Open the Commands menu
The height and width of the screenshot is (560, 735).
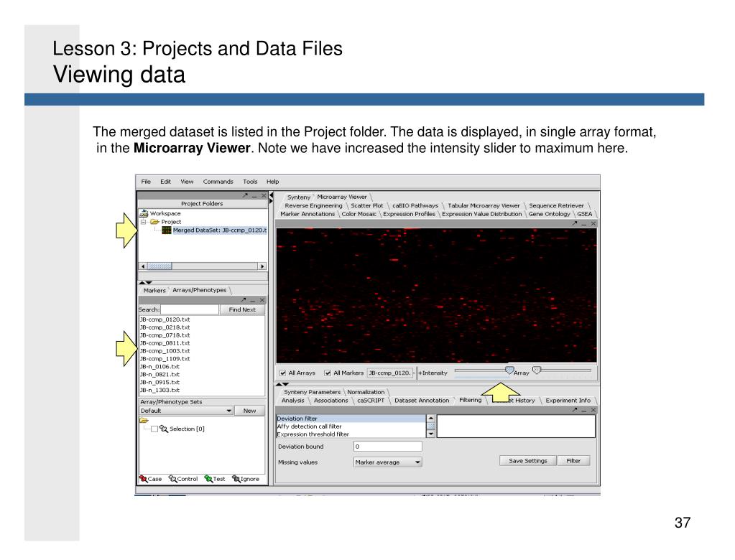(218, 182)
